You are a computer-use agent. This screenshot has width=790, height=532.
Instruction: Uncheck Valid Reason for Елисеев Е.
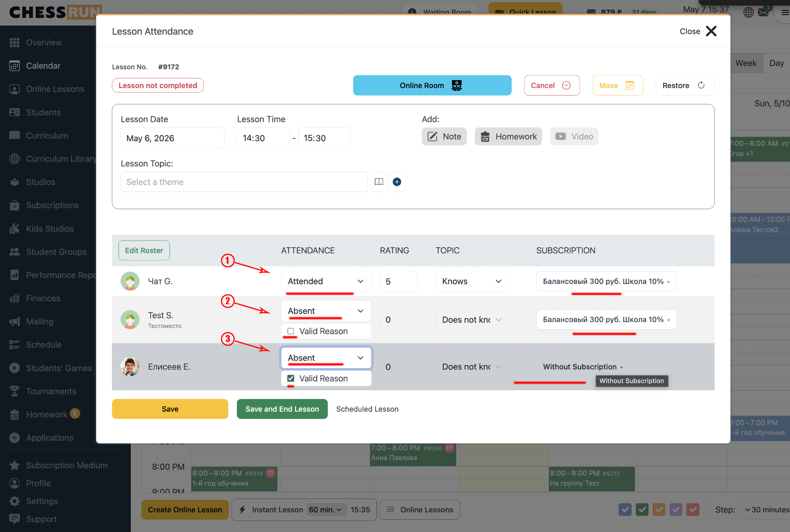pyautogui.click(x=291, y=378)
